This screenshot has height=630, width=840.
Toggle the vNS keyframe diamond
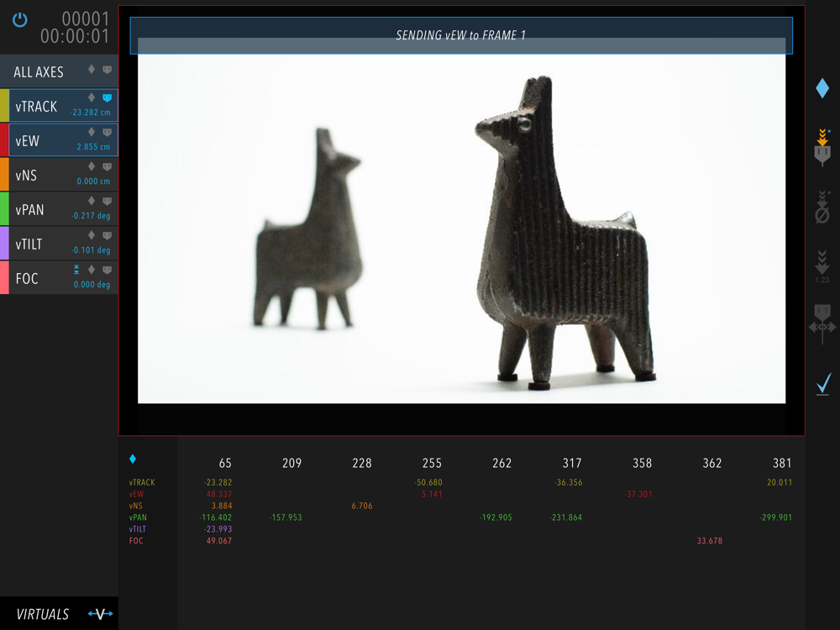(x=92, y=166)
